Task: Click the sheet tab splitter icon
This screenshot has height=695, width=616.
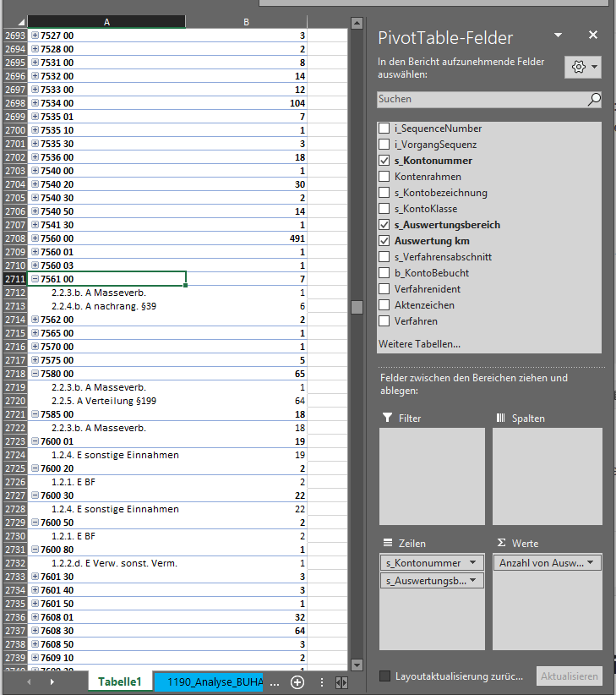Action: click(x=341, y=682)
